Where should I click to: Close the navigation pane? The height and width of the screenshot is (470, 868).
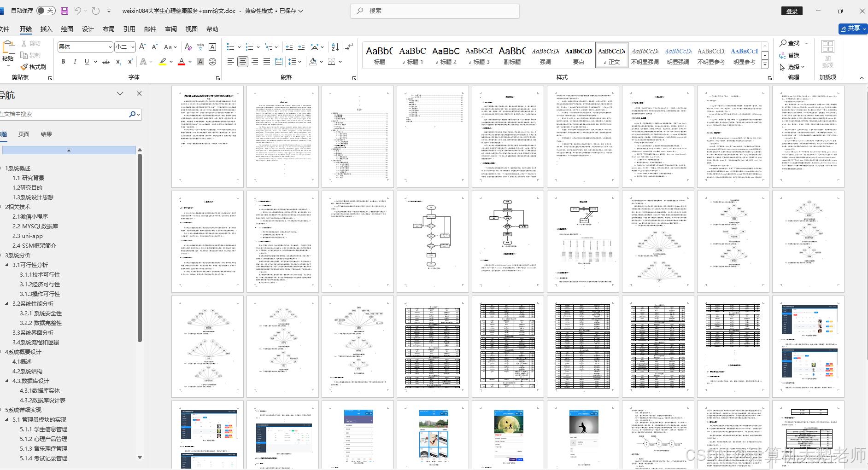coord(139,93)
